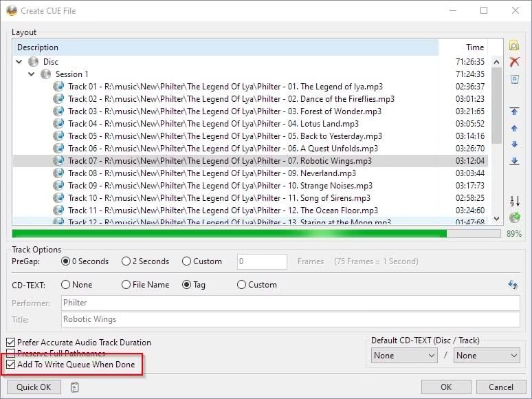Click the clear all recycle icon

pos(514,80)
